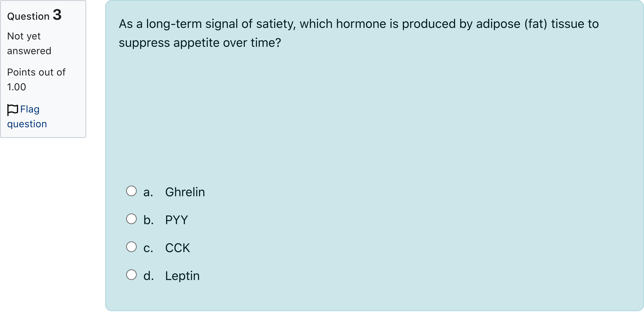644x312 pixels.
Task: Choose the CCK radio button
Action: point(131,247)
